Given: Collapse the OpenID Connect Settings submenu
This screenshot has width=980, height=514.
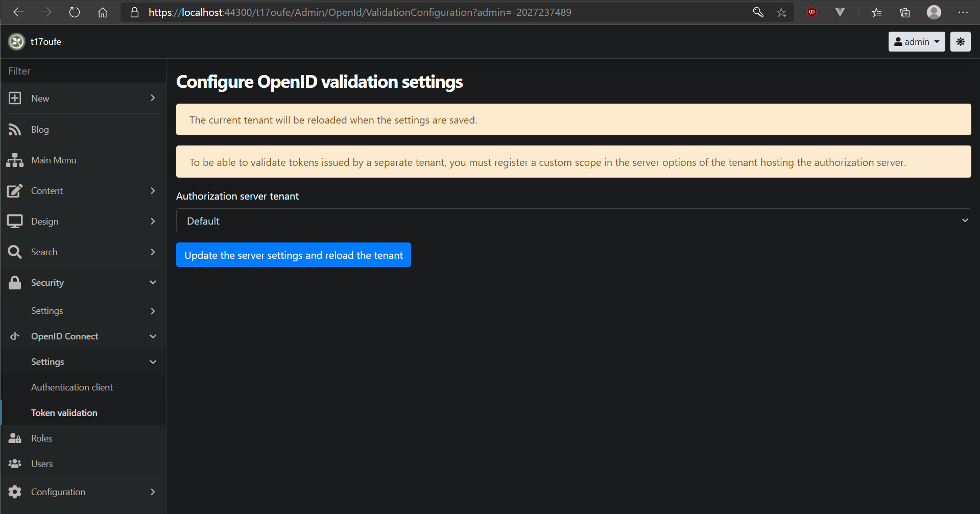Looking at the screenshot, I should pyautogui.click(x=153, y=361).
